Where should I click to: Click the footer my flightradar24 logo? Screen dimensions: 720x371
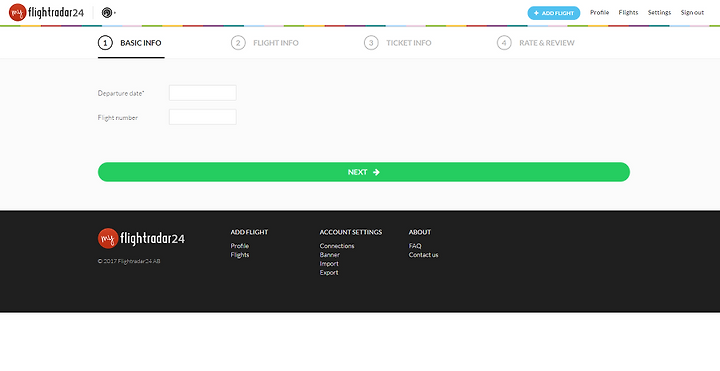141,238
